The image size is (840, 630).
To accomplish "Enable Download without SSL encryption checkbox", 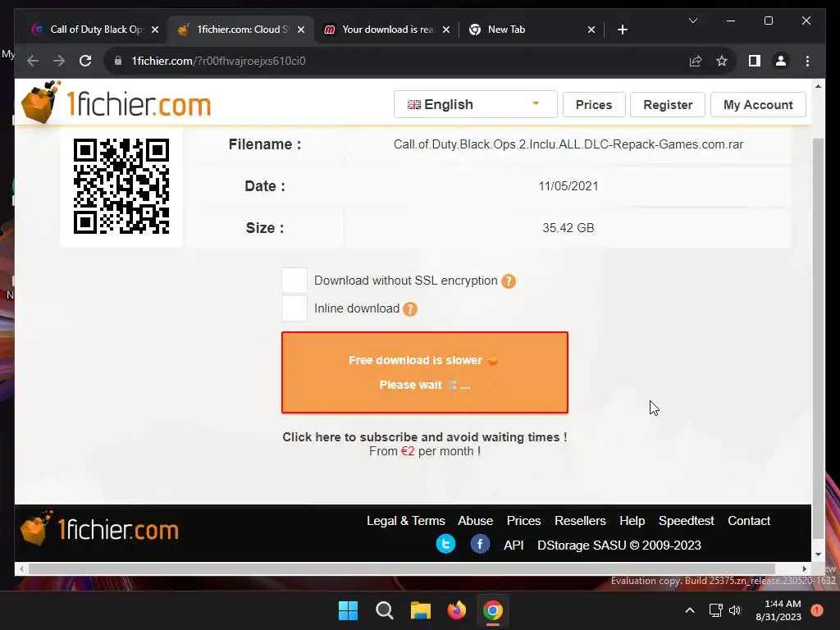I will click(294, 281).
